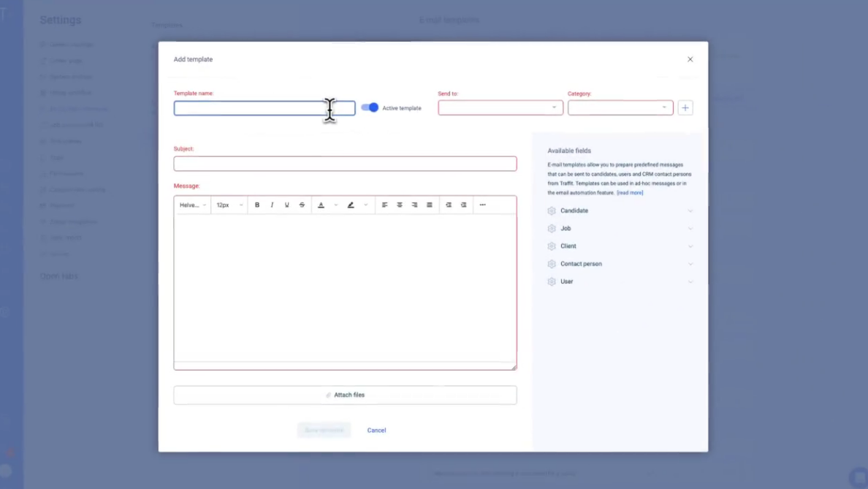
Task: Expand the Client fields section
Action: (620, 246)
